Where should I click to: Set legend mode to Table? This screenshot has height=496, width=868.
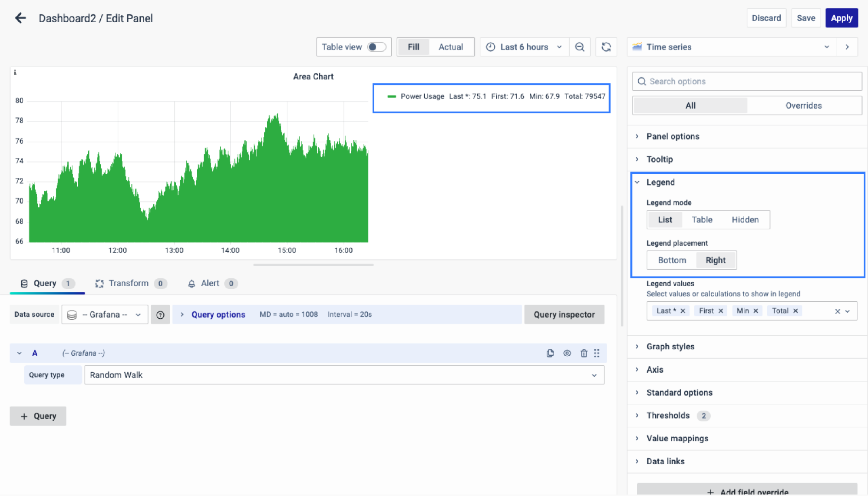click(702, 220)
